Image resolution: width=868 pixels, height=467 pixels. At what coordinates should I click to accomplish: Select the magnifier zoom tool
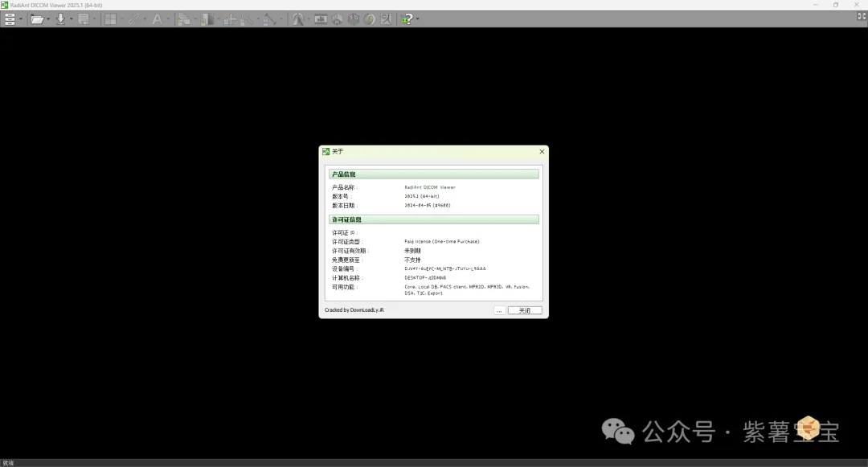[x=248, y=18]
